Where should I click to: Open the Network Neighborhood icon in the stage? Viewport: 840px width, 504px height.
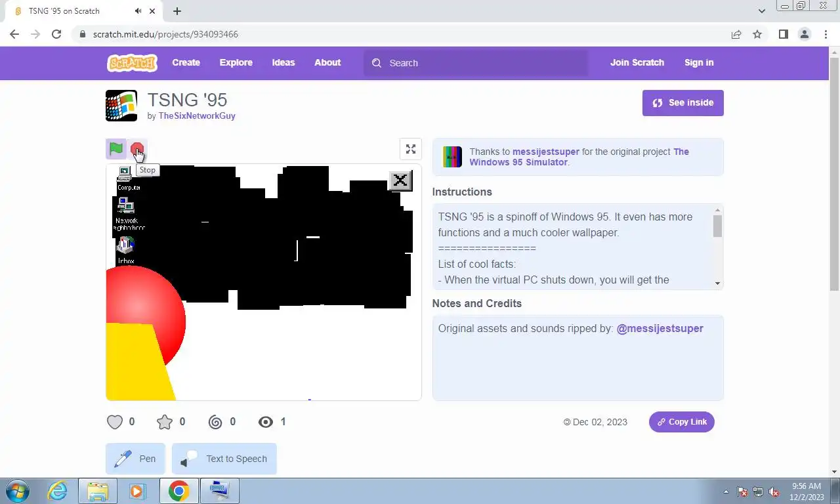coord(127,215)
